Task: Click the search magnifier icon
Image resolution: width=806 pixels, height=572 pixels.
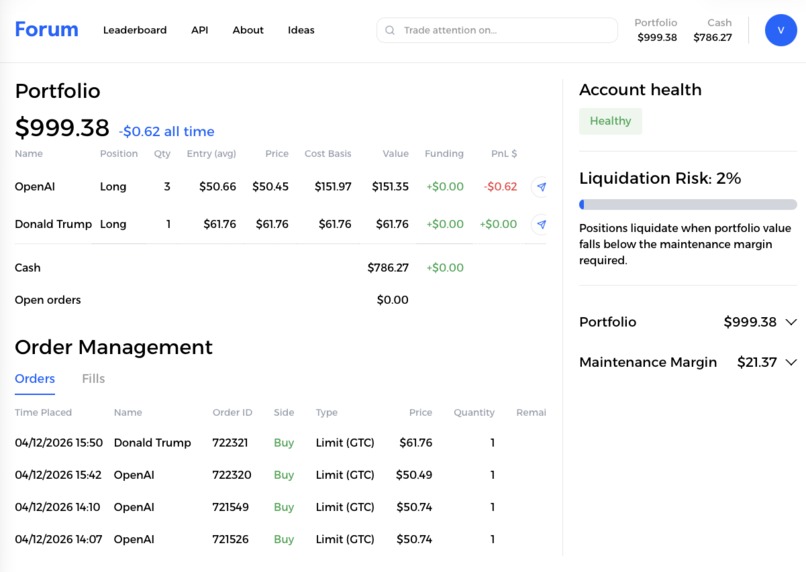Action: pyautogui.click(x=390, y=30)
